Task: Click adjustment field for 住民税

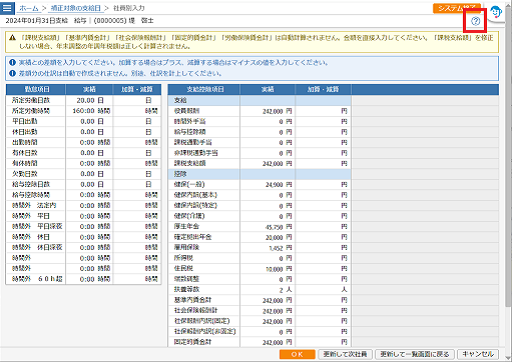Action: 323,269
